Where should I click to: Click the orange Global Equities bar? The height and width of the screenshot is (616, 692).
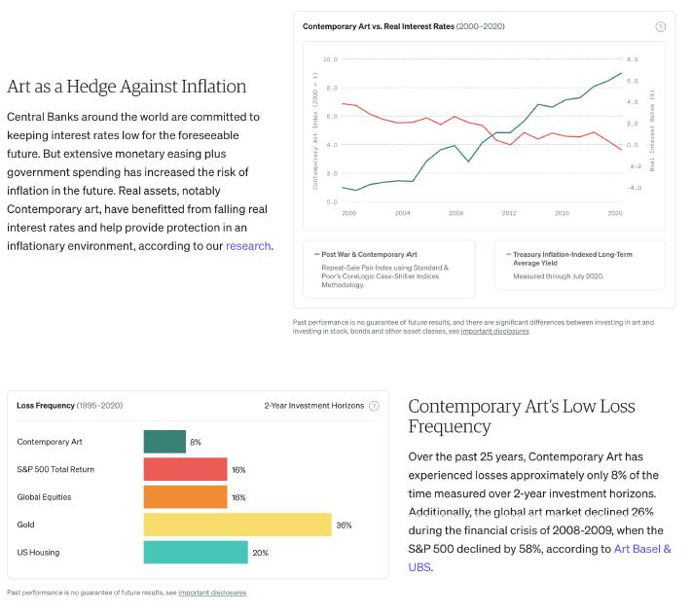185,497
